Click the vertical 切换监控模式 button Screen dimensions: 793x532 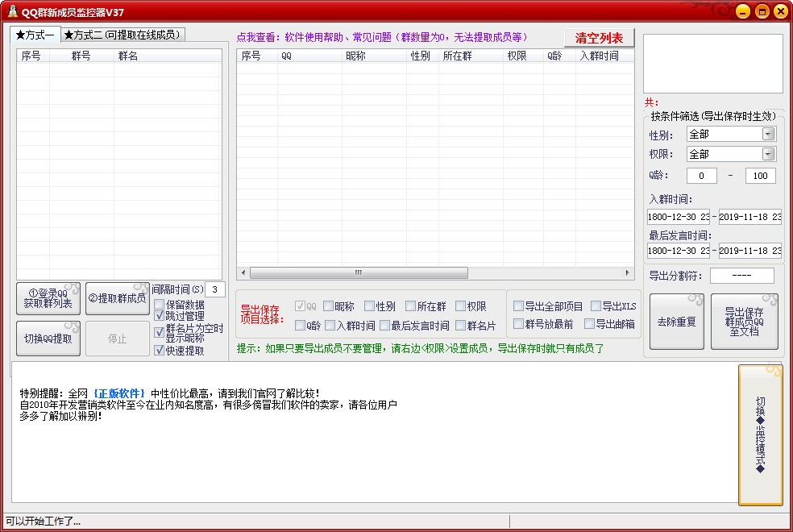(760, 435)
